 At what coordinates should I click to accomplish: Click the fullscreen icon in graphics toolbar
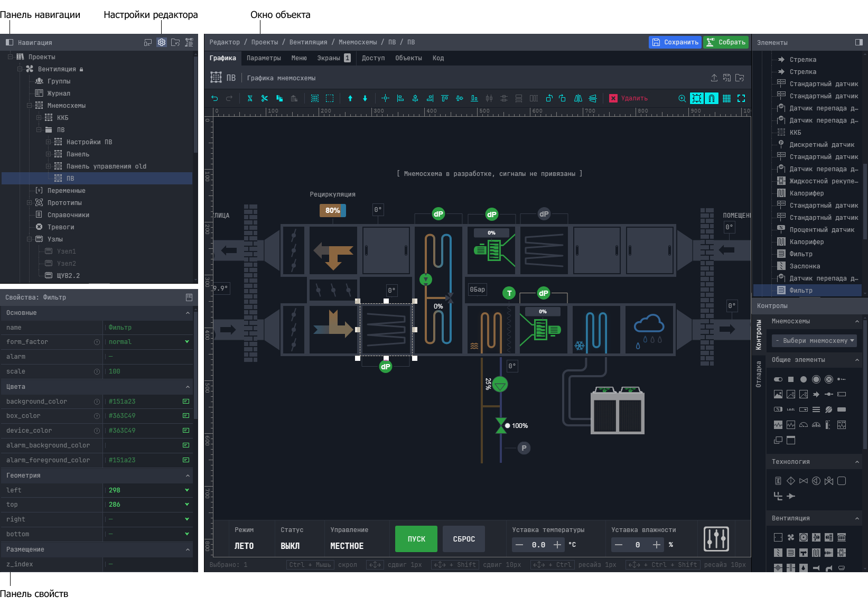click(x=741, y=98)
